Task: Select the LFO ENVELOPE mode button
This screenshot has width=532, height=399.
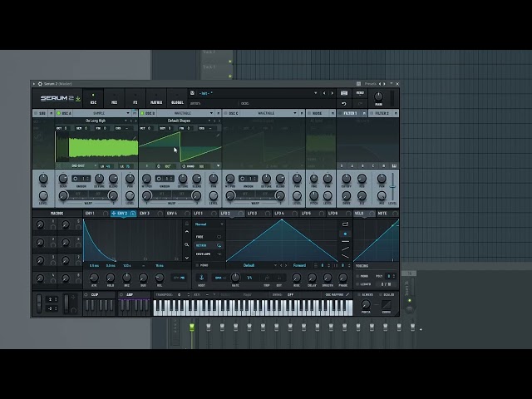Action: [x=209, y=254]
